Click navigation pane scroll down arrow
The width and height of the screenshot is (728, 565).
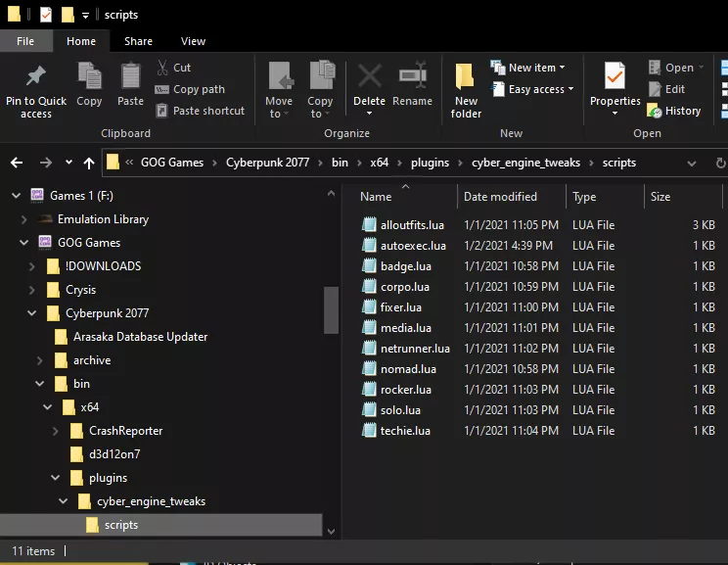click(331, 532)
